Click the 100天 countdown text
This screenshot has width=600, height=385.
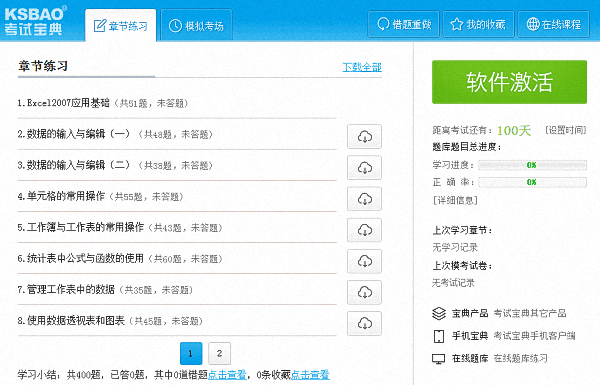[514, 131]
